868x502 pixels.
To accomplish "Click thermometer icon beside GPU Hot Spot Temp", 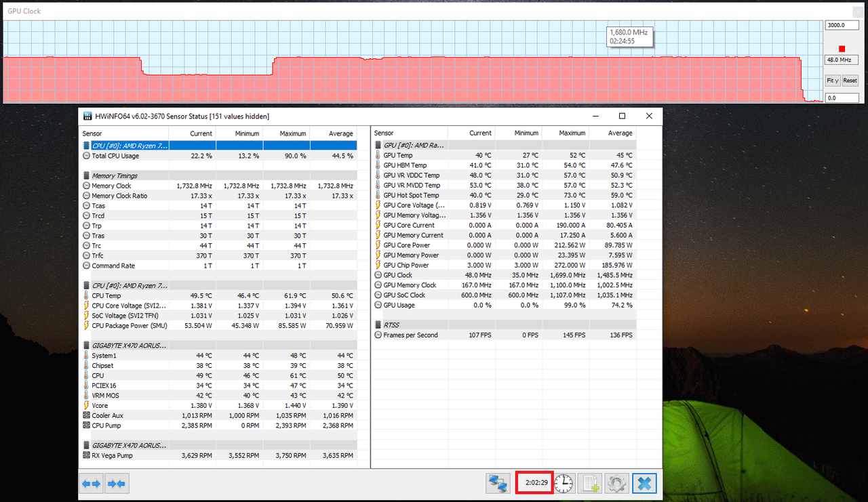I will click(378, 195).
